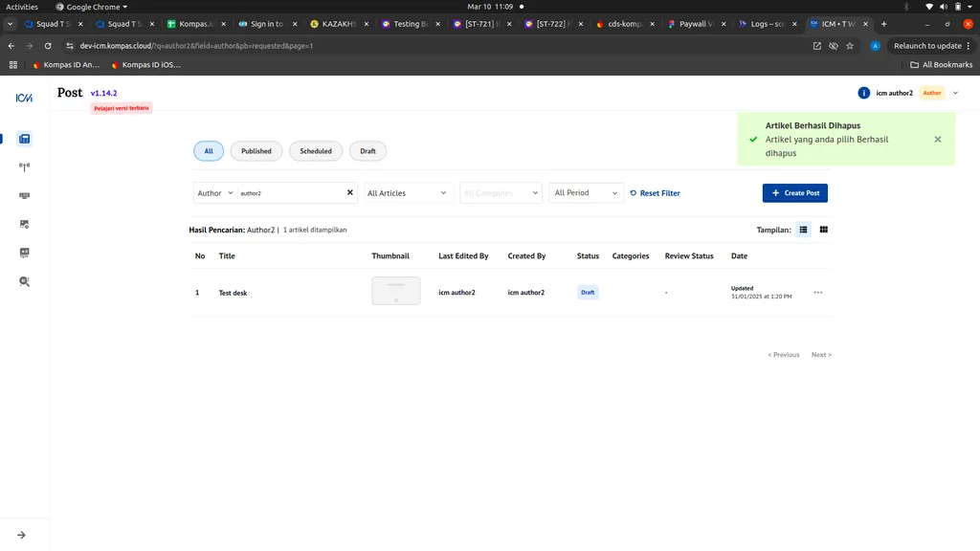Click Pelajari versi terbaru badge

click(x=122, y=108)
